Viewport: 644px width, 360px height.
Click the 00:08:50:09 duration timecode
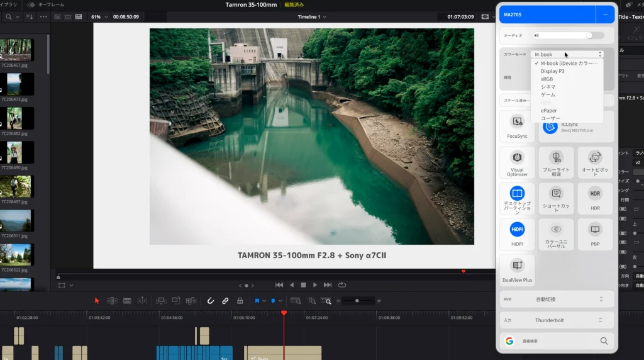click(x=126, y=17)
